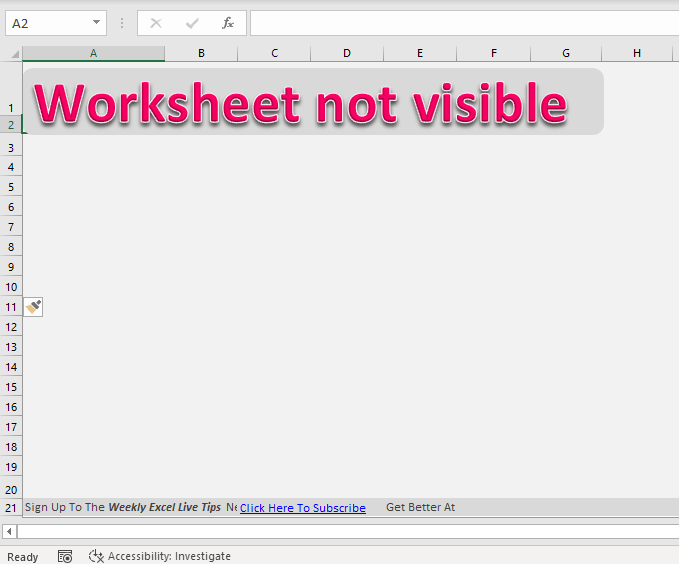Click the 'Worksheet not visible' banner shape

point(314,101)
